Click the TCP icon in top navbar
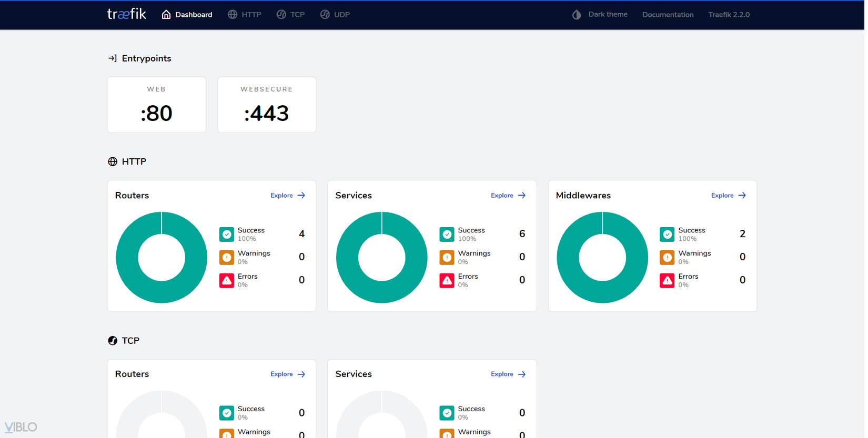Image resolution: width=868 pixels, height=438 pixels. click(x=281, y=15)
